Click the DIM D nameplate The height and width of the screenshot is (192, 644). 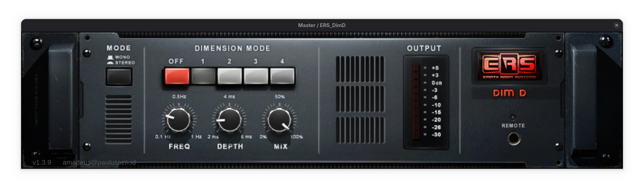coord(509,93)
